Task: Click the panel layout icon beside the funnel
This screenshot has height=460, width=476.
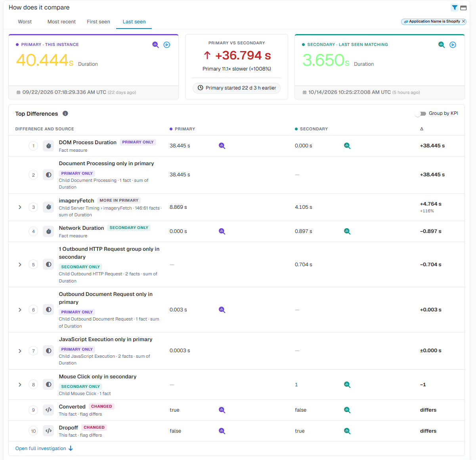Action: click(463, 8)
